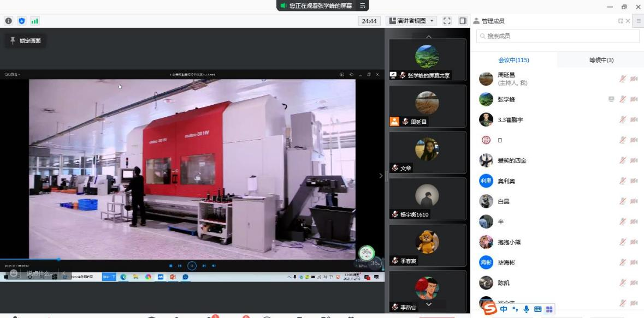Open the meeting info icon

[9, 21]
